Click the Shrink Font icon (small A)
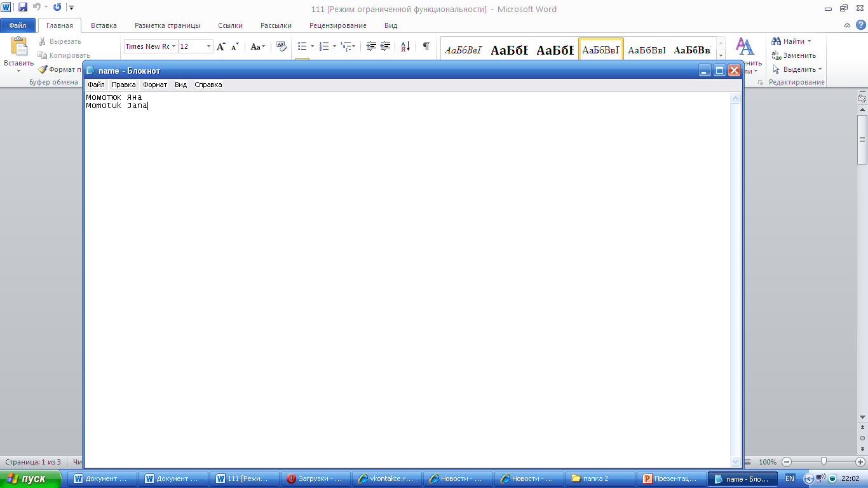The image size is (868, 488). 235,46
